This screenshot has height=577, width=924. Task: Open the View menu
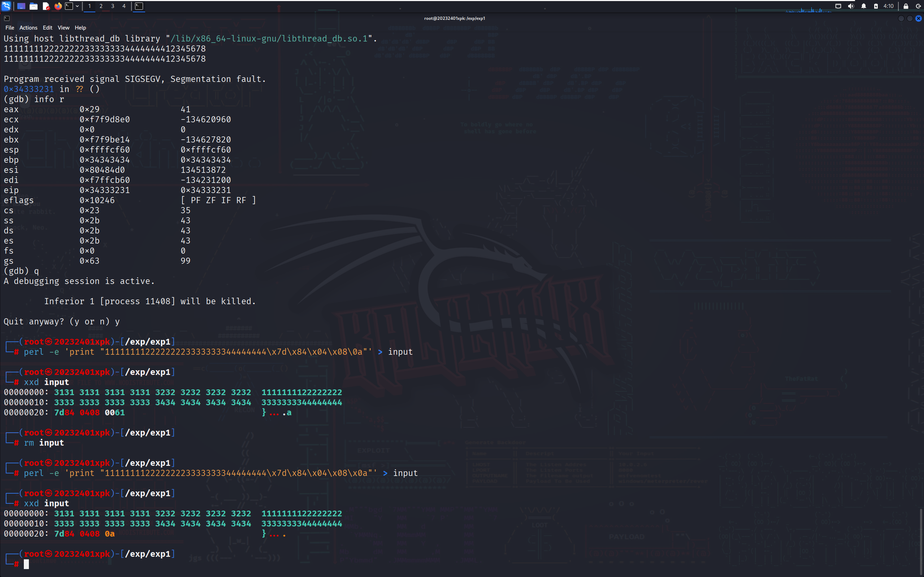[x=64, y=27]
